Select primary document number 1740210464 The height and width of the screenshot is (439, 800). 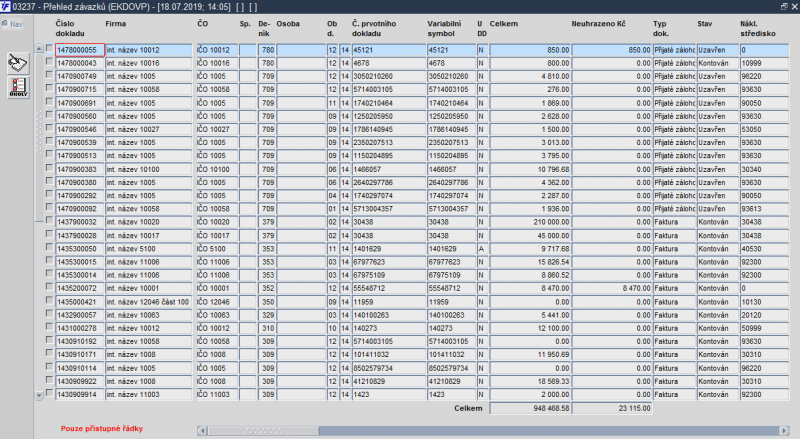pyautogui.click(x=389, y=103)
